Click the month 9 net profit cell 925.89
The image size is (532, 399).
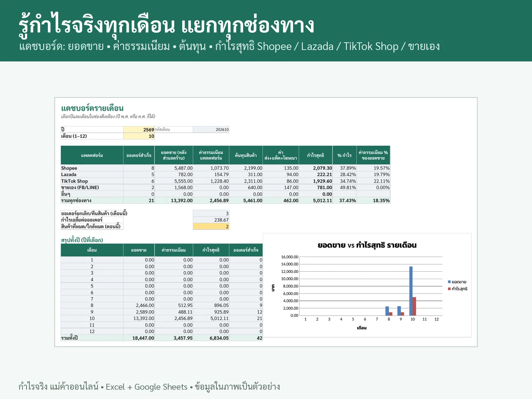(x=211, y=312)
